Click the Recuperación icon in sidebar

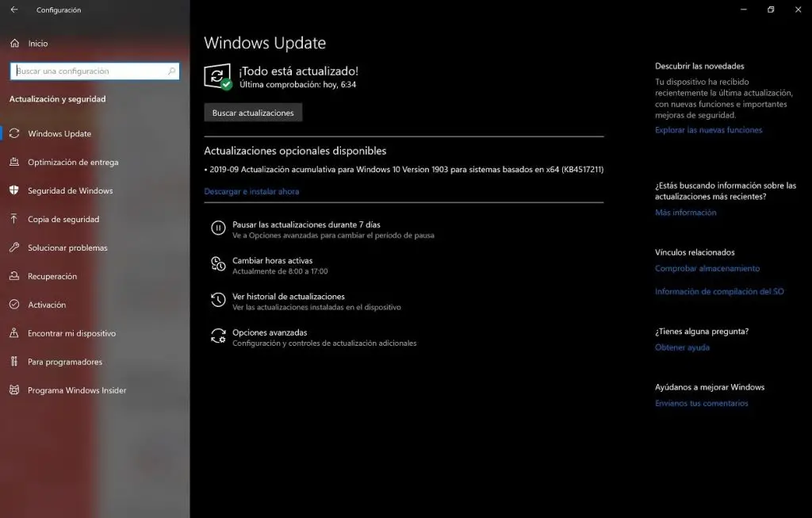pos(14,275)
